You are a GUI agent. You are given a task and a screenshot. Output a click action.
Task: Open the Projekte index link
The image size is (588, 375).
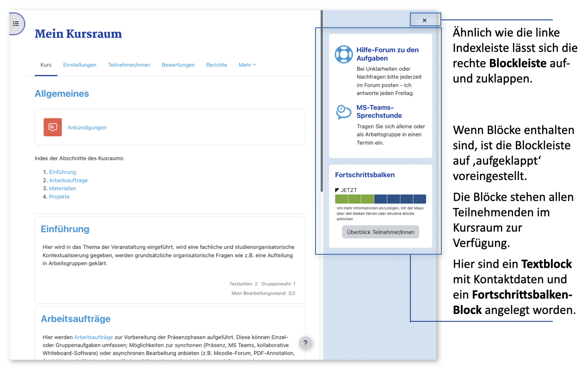point(59,197)
